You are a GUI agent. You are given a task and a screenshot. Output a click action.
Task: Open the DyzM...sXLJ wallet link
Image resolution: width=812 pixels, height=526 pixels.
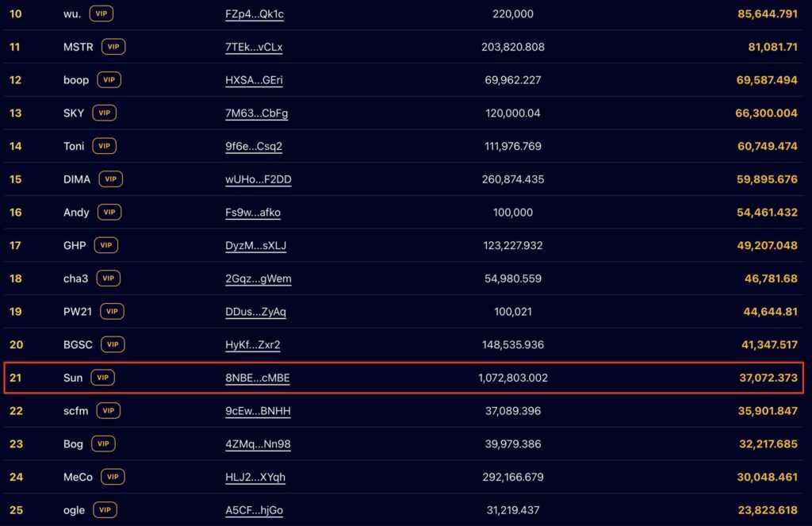pos(256,246)
